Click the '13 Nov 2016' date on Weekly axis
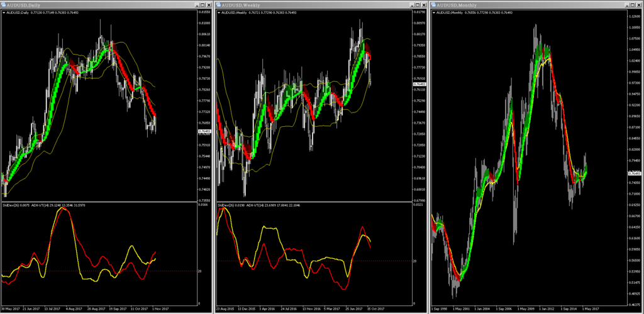The width and height of the screenshot is (644, 314). point(311,309)
